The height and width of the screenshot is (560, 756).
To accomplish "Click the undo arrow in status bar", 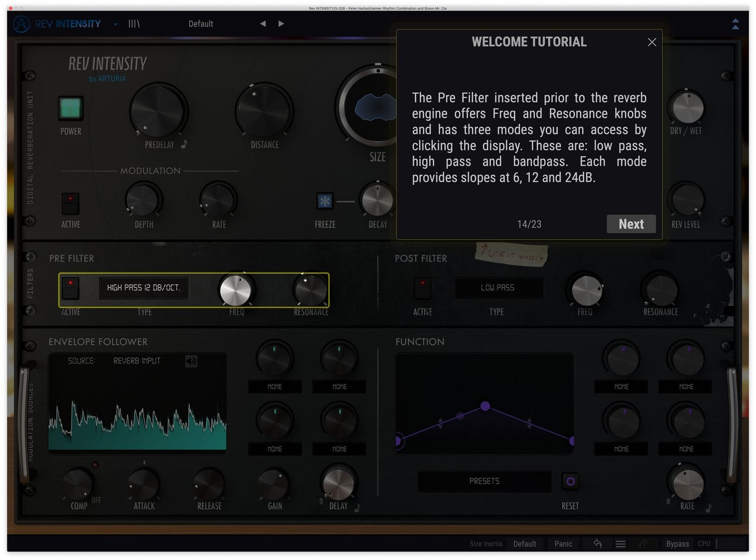I will (x=597, y=543).
